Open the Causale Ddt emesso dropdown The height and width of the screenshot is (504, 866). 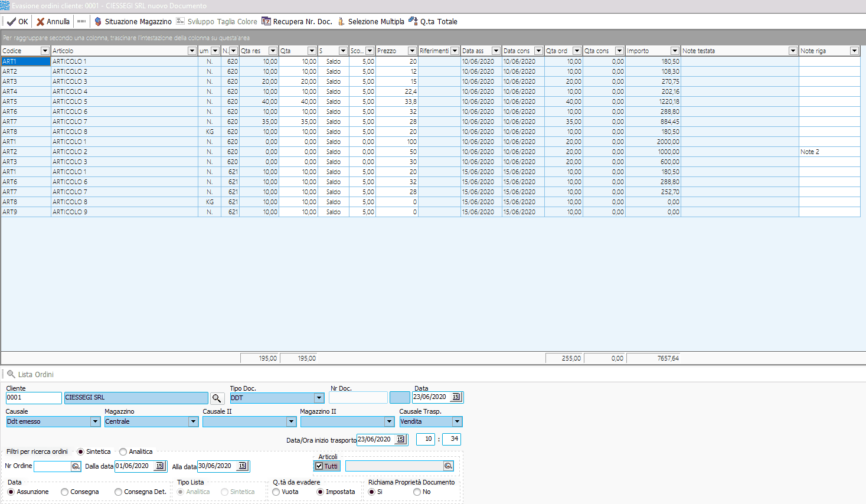tap(95, 422)
